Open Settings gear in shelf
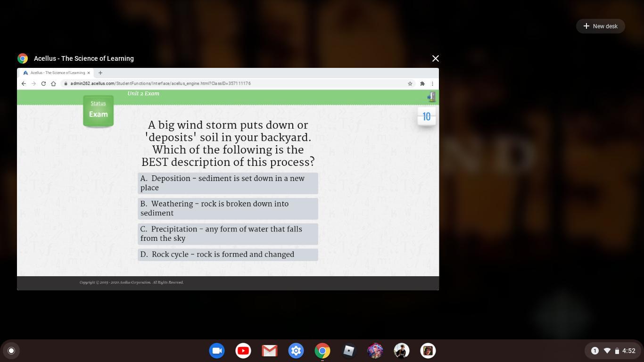The image size is (644, 362). [x=296, y=351]
